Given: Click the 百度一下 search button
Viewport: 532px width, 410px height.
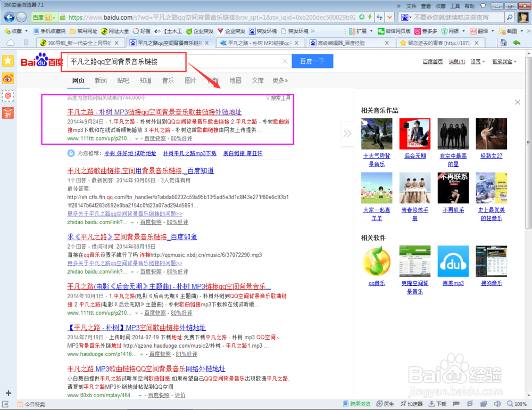Looking at the screenshot, I should [312, 61].
